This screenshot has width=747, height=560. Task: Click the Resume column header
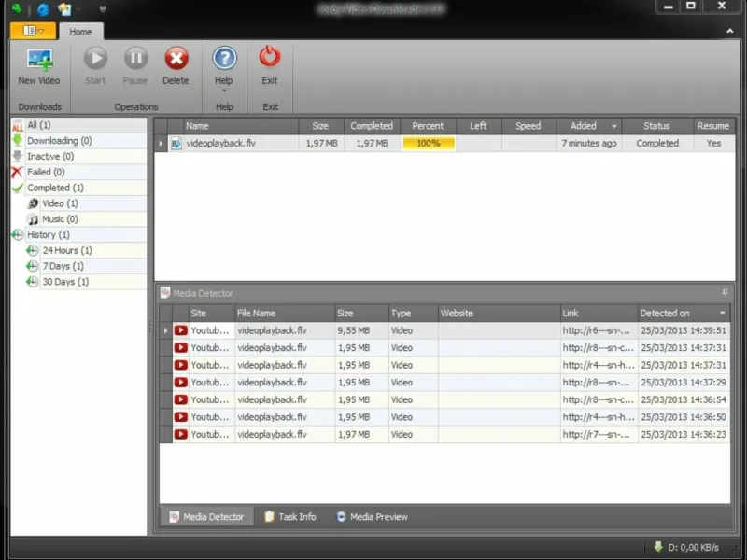tap(713, 126)
